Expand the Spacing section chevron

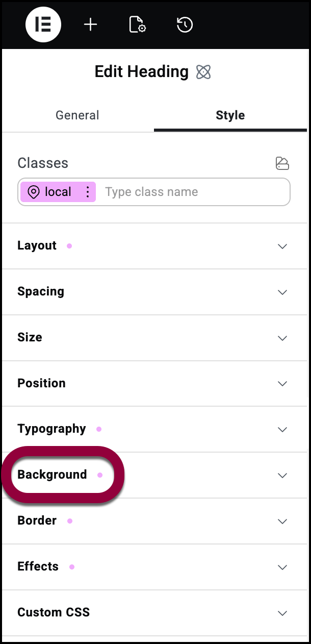(x=282, y=292)
